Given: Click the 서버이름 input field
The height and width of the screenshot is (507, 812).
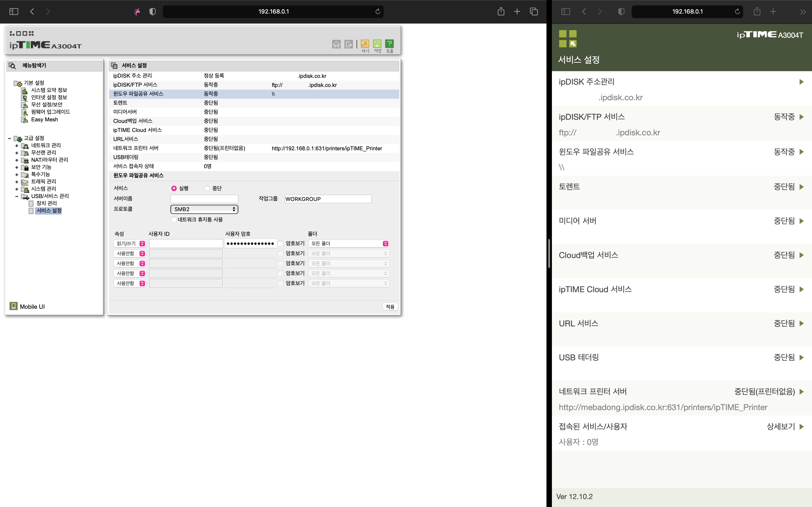Looking at the screenshot, I should pyautogui.click(x=204, y=199).
